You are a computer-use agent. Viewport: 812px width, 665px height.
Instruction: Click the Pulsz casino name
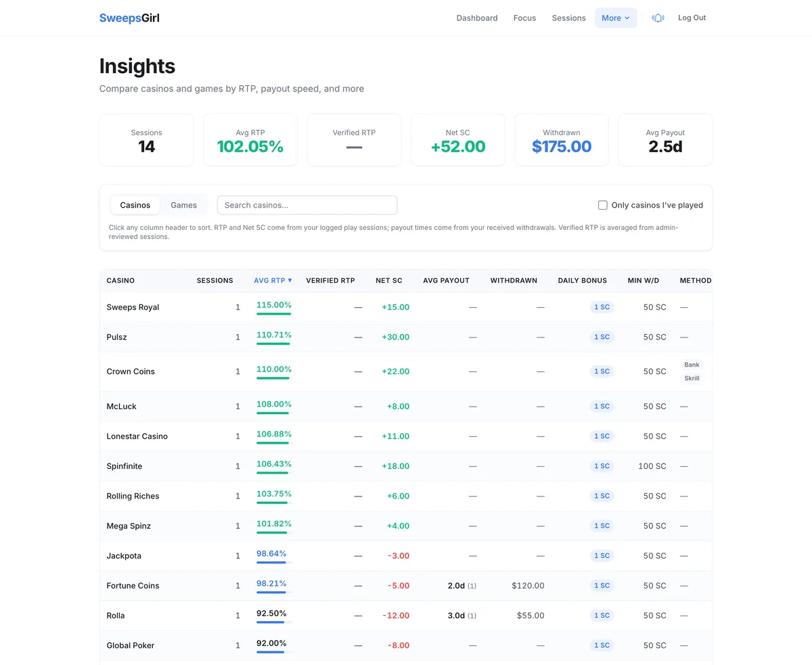coord(116,337)
